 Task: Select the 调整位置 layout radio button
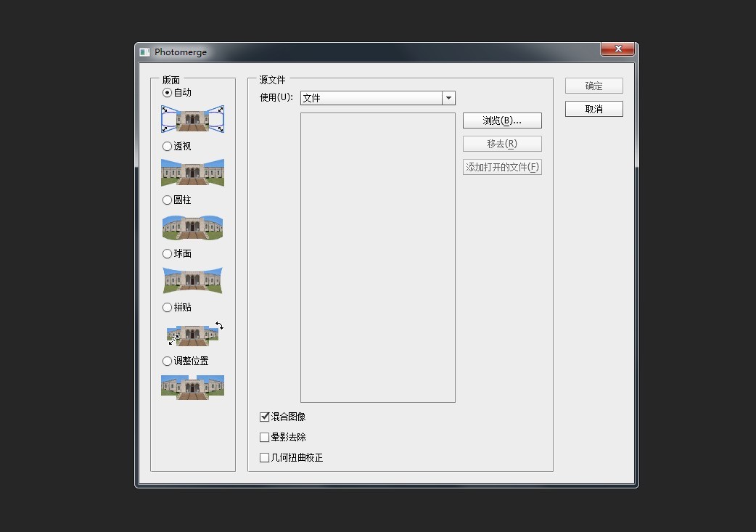click(168, 361)
